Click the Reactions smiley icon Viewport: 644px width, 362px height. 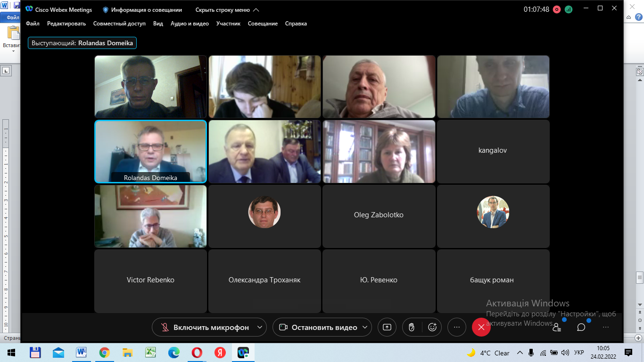coord(432,327)
